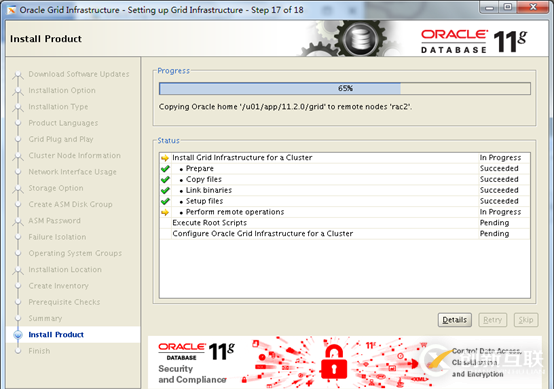
Task: Select Finish step in sidebar
Action: tap(39, 351)
